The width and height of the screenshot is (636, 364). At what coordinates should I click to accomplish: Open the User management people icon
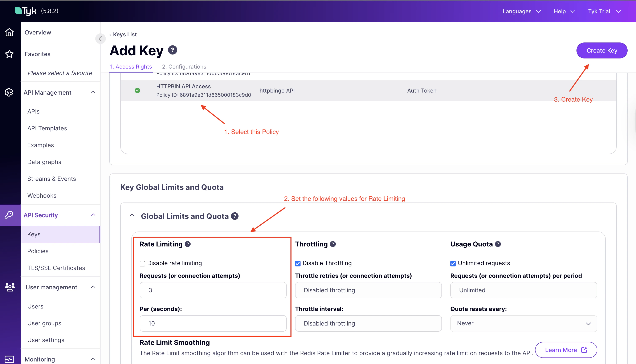click(x=9, y=287)
